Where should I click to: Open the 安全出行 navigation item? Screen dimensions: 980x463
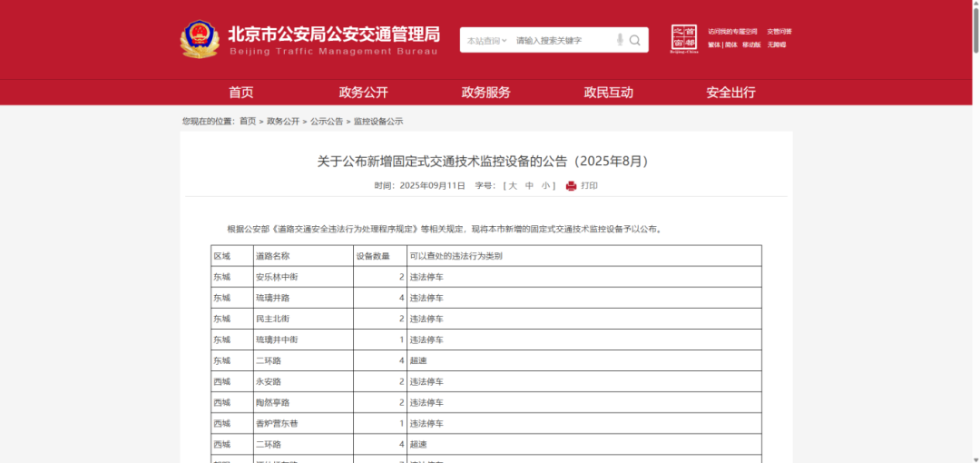(730, 93)
